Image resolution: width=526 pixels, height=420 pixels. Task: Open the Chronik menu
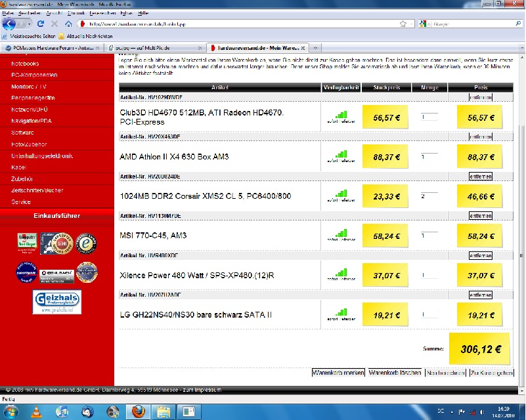tap(76, 13)
